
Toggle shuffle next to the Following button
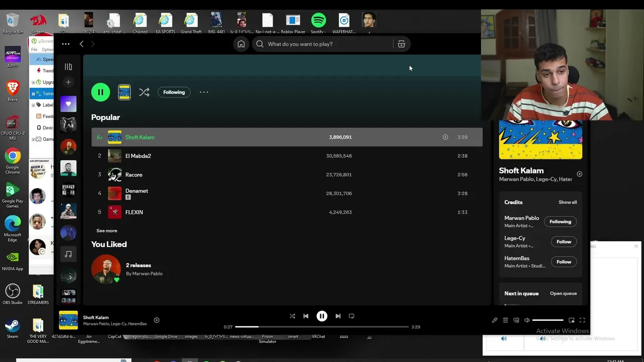[144, 92]
